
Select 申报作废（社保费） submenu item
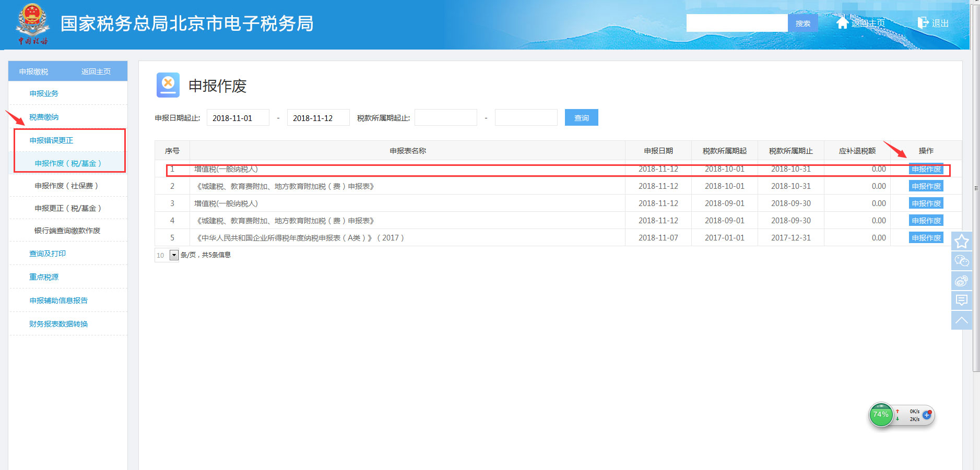66,186
